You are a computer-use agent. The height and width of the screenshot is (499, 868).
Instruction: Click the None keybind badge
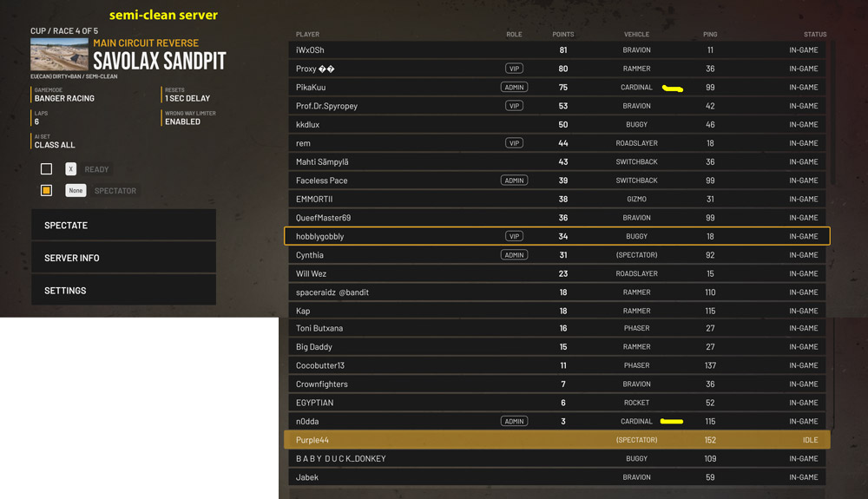click(x=76, y=190)
